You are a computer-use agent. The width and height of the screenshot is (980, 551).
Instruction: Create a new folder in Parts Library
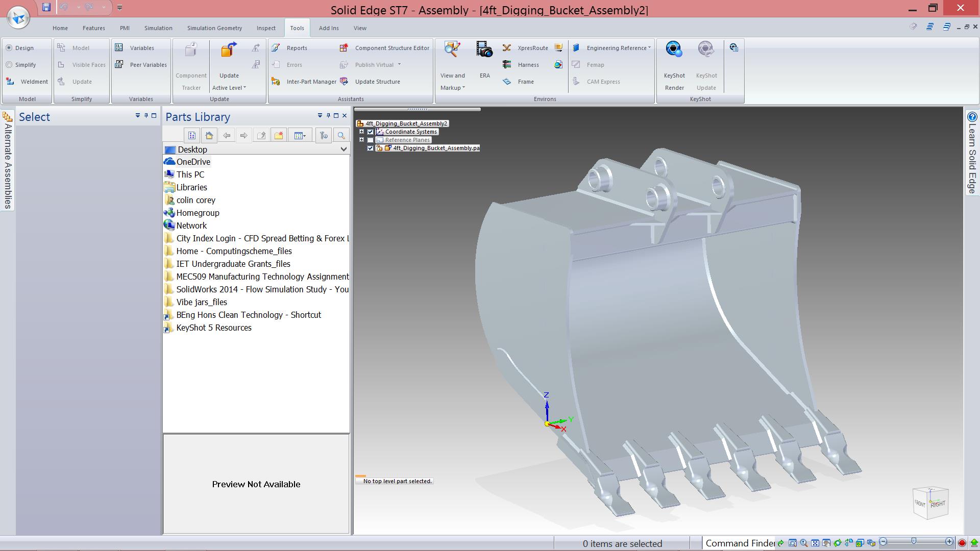(x=279, y=136)
